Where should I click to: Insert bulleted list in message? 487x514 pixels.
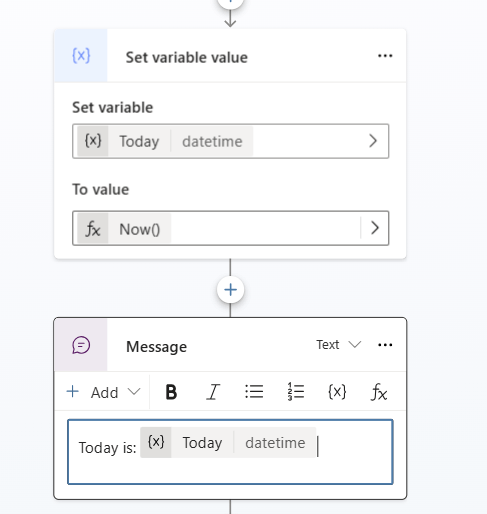tap(254, 392)
